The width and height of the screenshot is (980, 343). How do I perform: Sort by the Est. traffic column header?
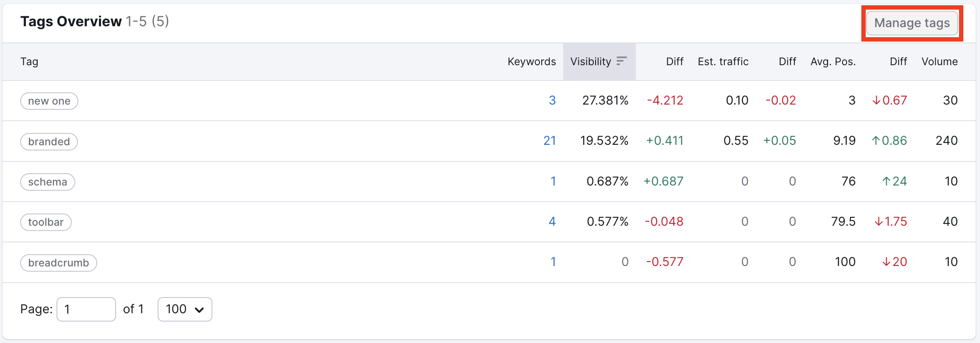(723, 62)
